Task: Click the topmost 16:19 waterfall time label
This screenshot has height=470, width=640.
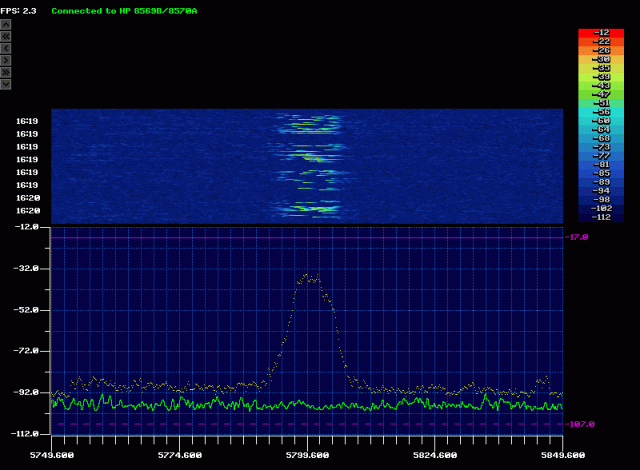Action: click(x=27, y=121)
